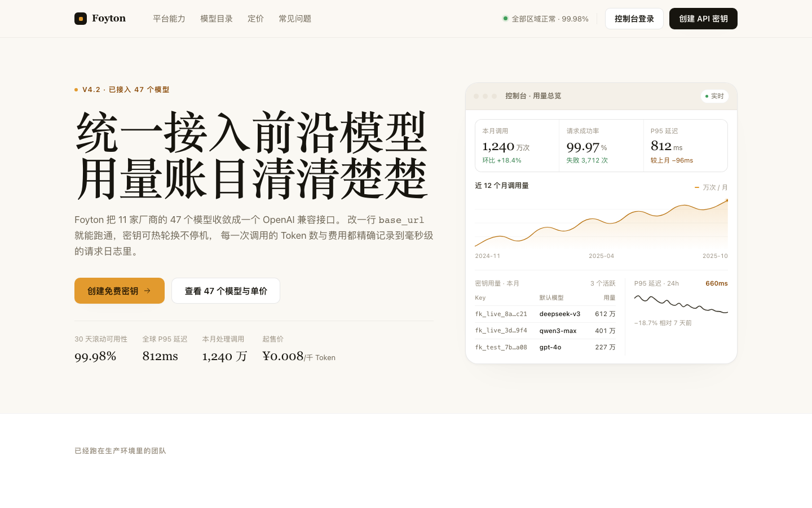Click the deepseek-v3 model cell
This screenshot has width=812, height=508.
pyautogui.click(x=560, y=314)
